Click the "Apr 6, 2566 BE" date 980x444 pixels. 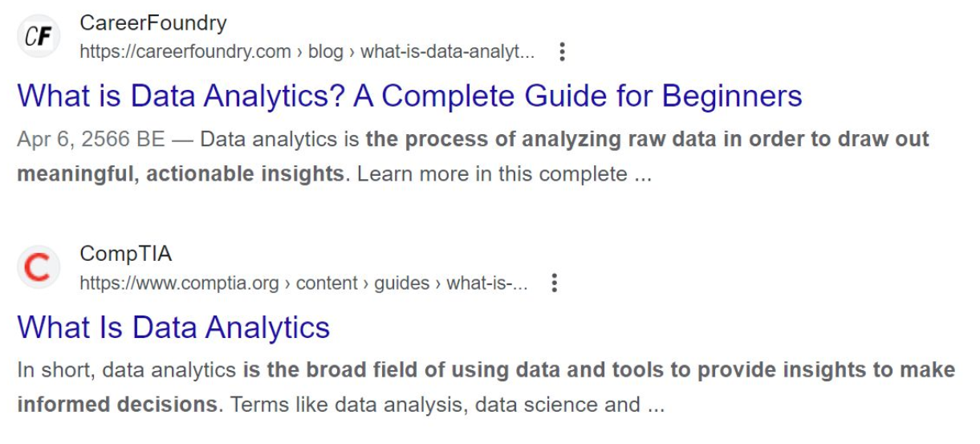90,140
